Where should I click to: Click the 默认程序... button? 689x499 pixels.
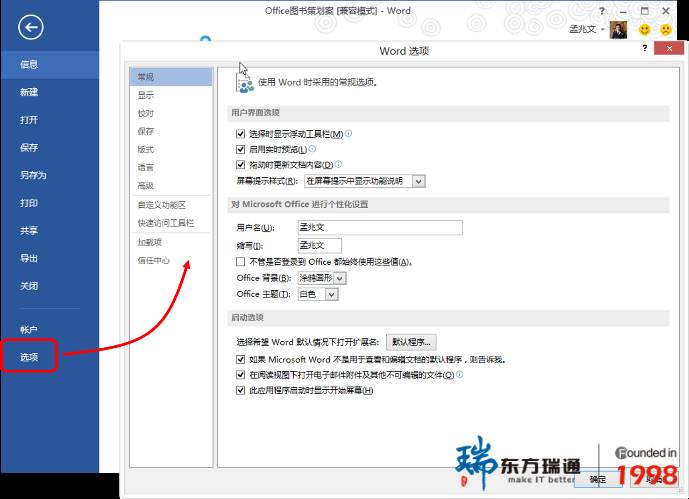click(x=411, y=342)
